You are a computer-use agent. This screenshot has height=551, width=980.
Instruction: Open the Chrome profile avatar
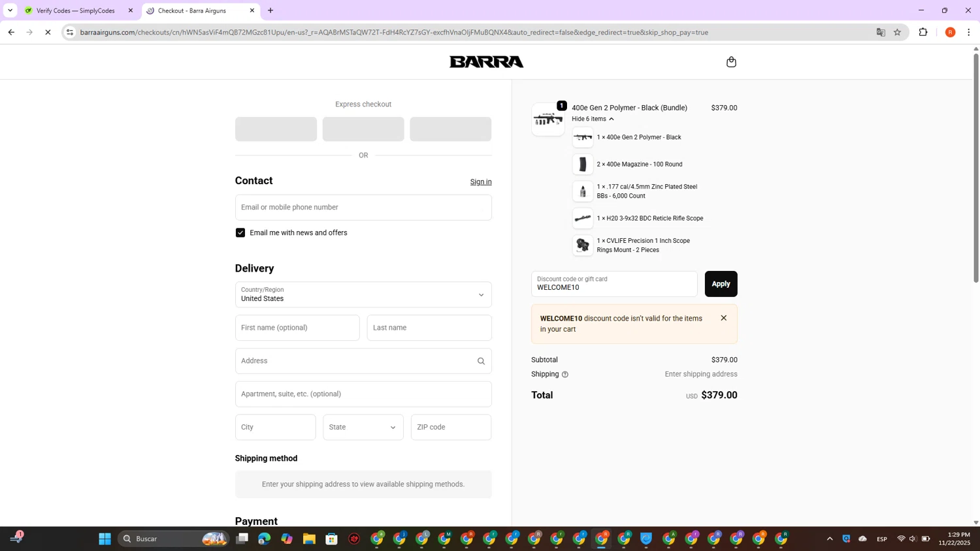pyautogui.click(x=950, y=32)
